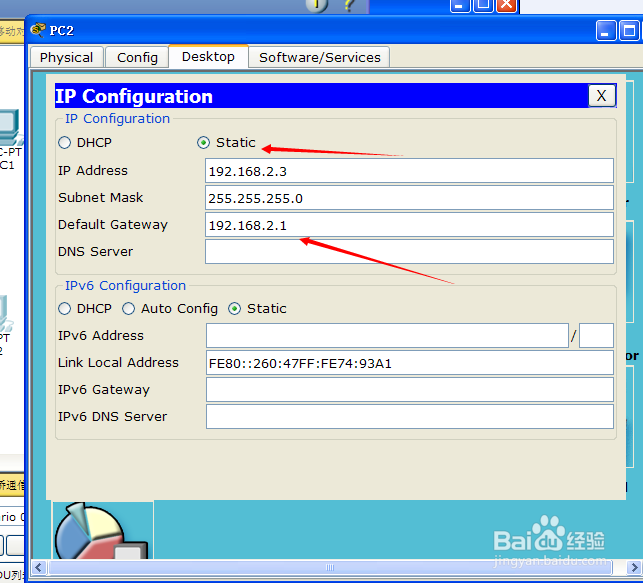Click the Link Local Address field

(410, 362)
